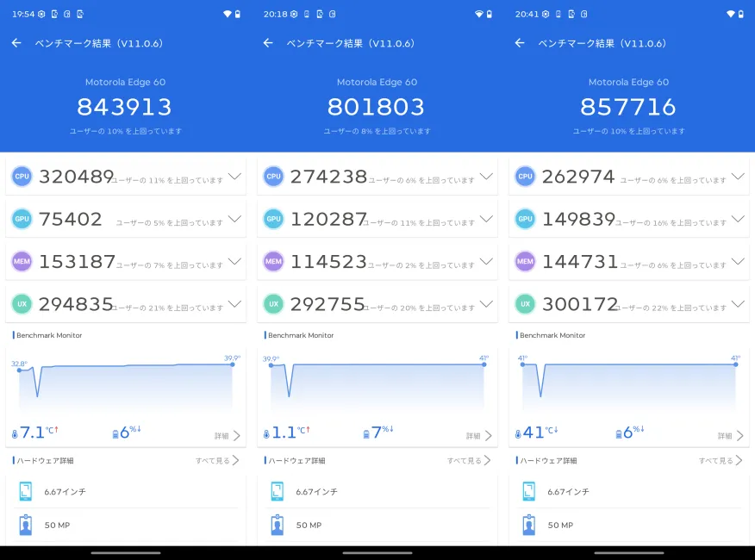Tap clock reading 20:18
This screenshot has height=560, width=755.
click(x=275, y=14)
